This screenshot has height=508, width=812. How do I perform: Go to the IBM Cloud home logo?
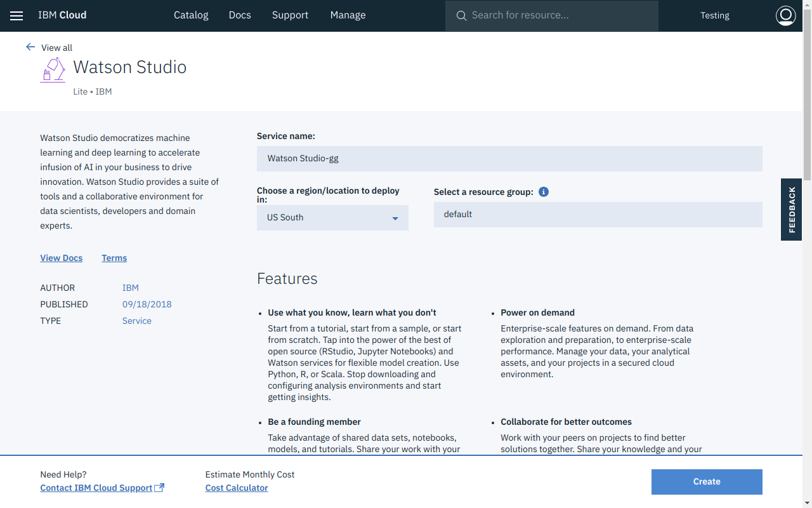[62, 15]
